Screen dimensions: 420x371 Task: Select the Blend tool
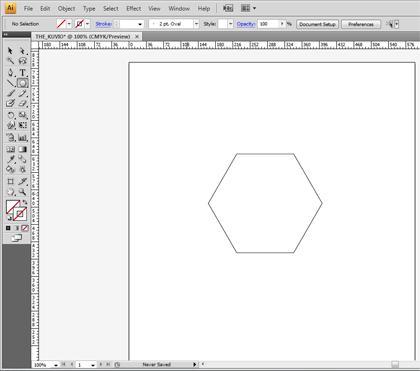[22, 159]
